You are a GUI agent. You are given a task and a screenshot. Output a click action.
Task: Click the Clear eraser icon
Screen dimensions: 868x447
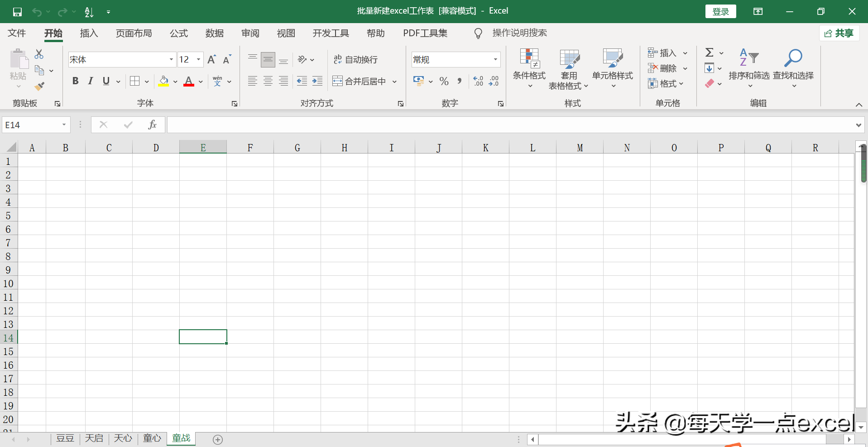click(710, 83)
